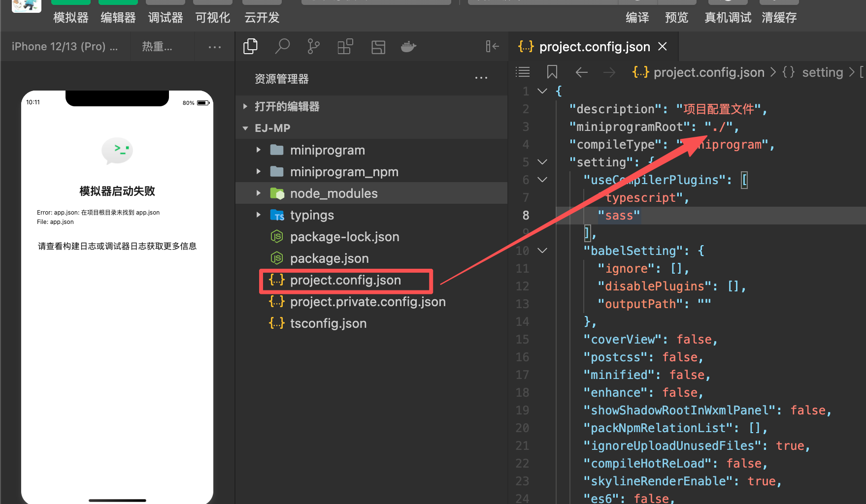Fold the babelSetting block at line 10
Viewport: 866px width, 504px height.
[x=542, y=251]
